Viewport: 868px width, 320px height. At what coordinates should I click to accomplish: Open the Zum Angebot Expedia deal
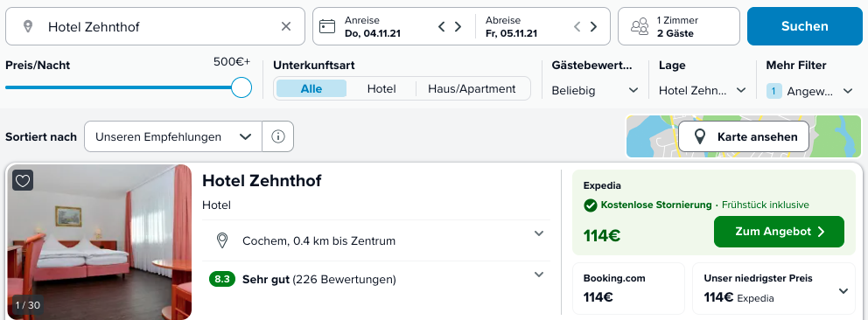tap(779, 232)
